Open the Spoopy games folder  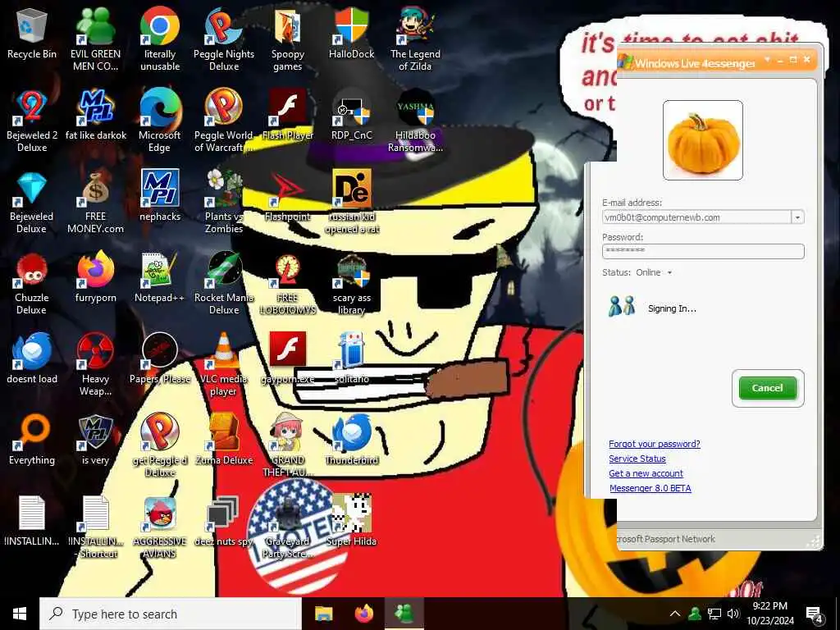(288, 39)
